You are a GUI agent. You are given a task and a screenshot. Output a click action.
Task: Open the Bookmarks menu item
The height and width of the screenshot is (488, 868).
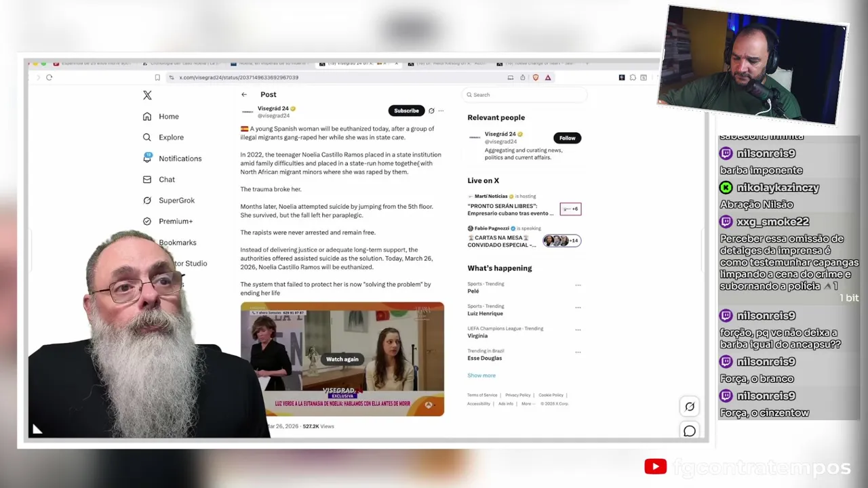pyautogui.click(x=178, y=243)
